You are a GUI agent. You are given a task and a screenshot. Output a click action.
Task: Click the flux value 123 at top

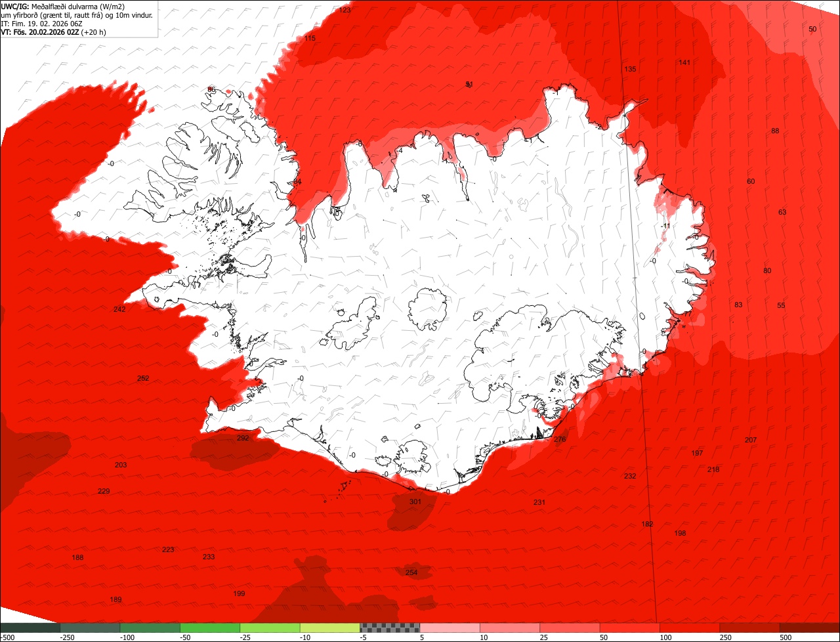coord(345,10)
